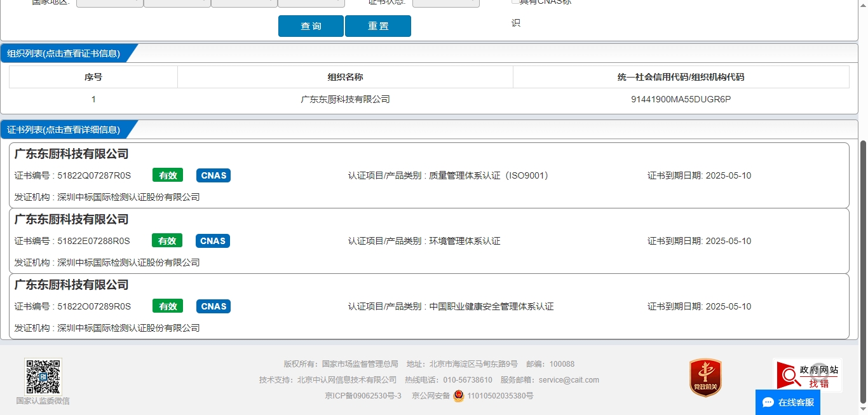Open the 京ICP备09062530号-3 link
The height and width of the screenshot is (415, 868).
click(x=363, y=396)
